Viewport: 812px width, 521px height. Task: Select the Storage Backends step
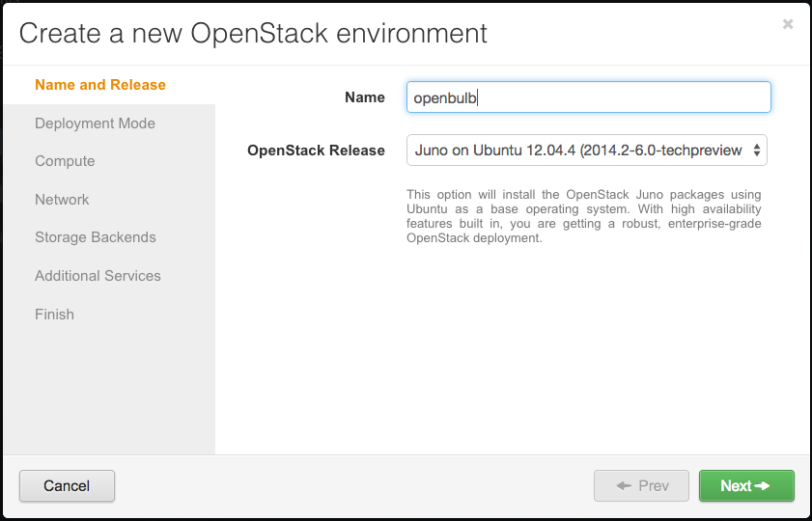(96, 237)
